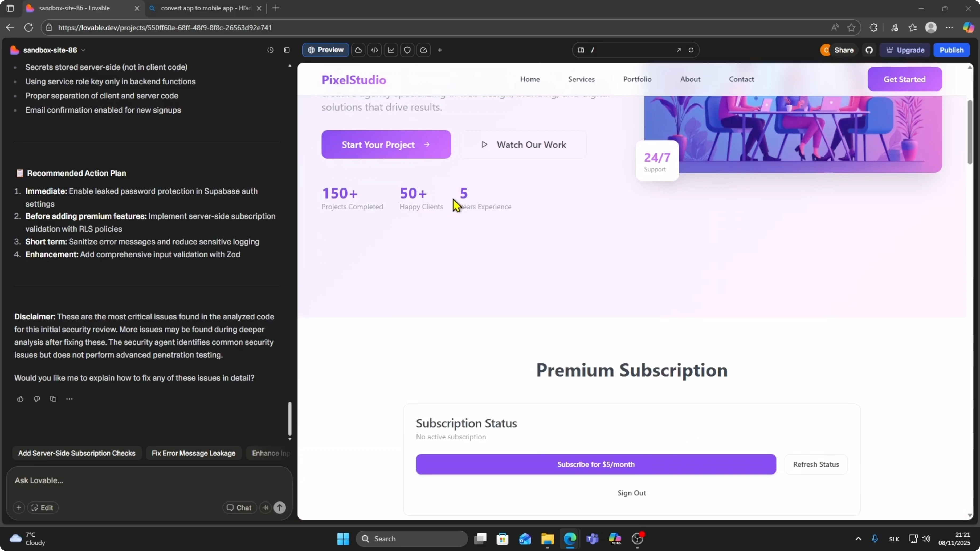Select Add Server-Side Subscription Checks suggestion

click(x=77, y=453)
